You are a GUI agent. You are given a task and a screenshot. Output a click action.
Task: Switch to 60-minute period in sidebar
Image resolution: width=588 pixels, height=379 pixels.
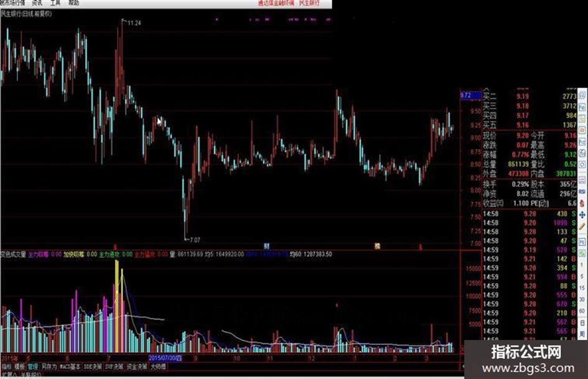tap(582, 311)
